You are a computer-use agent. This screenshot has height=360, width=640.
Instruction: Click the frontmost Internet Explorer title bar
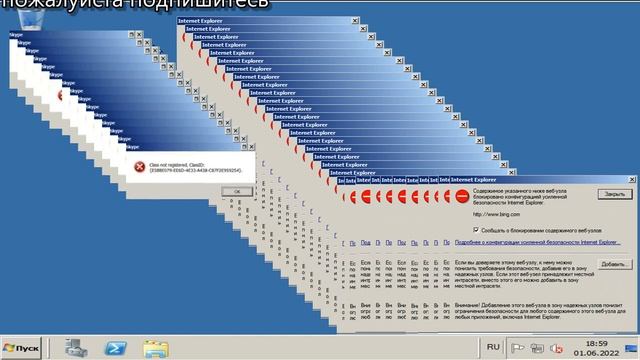[x=543, y=179]
